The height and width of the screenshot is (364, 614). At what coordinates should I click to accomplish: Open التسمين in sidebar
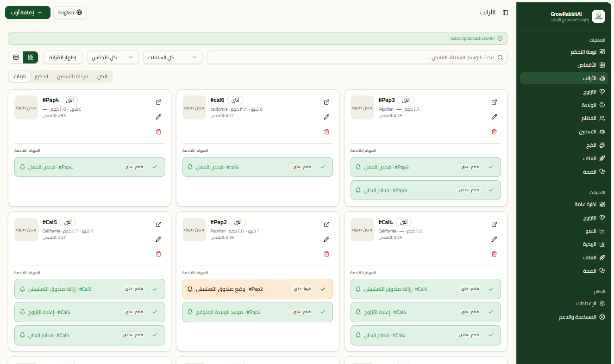coord(564,132)
